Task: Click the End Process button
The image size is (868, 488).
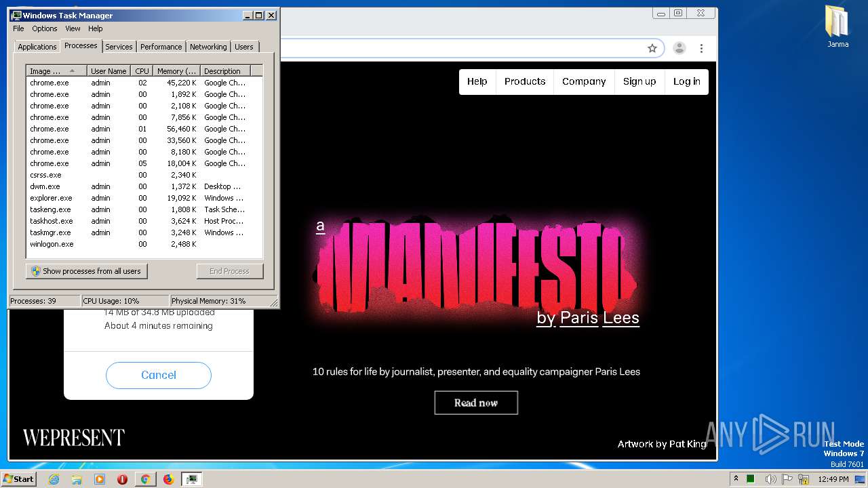Action: (x=230, y=271)
